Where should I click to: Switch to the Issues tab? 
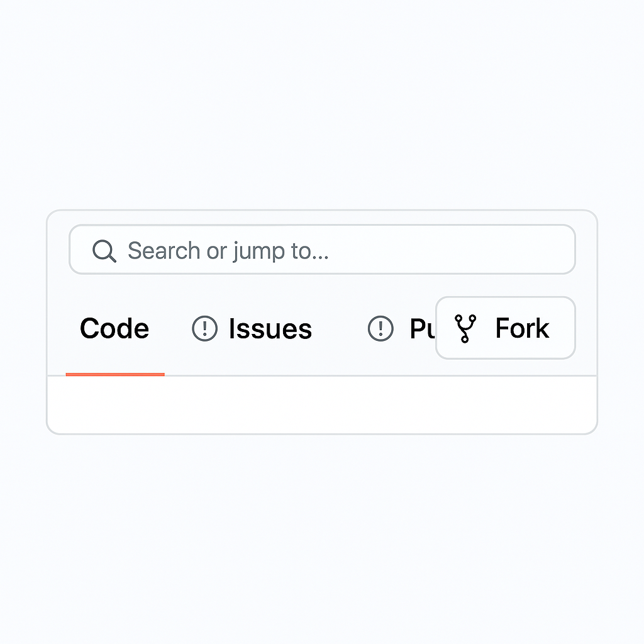(x=252, y=329)
